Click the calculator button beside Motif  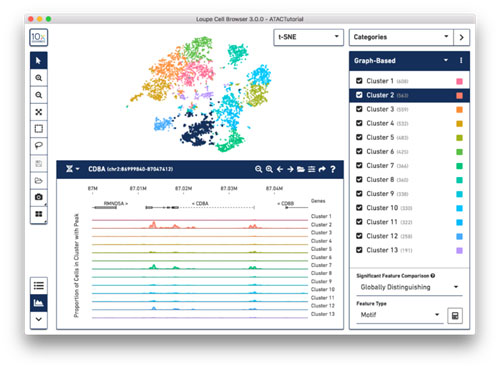(x=455, y=315)
